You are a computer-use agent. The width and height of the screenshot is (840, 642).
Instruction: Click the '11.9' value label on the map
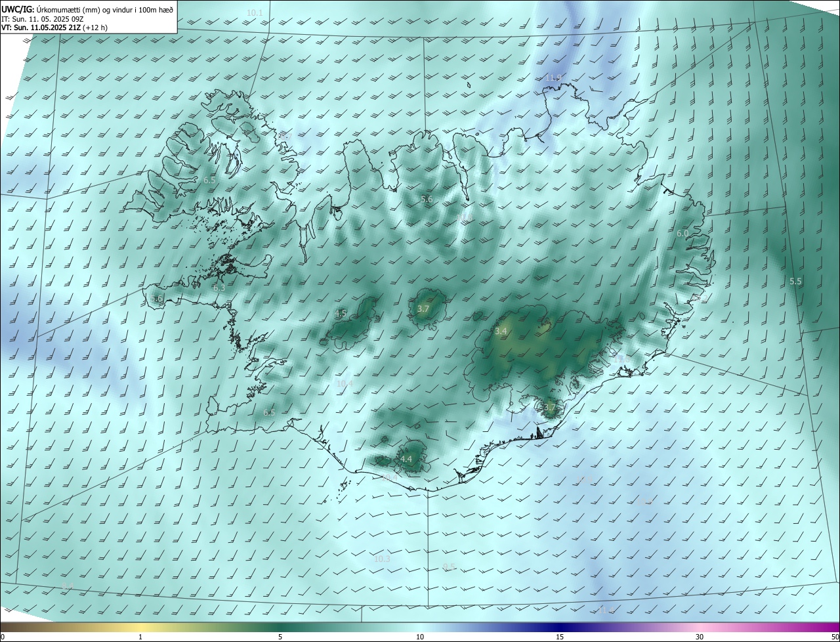click(553, 77)
